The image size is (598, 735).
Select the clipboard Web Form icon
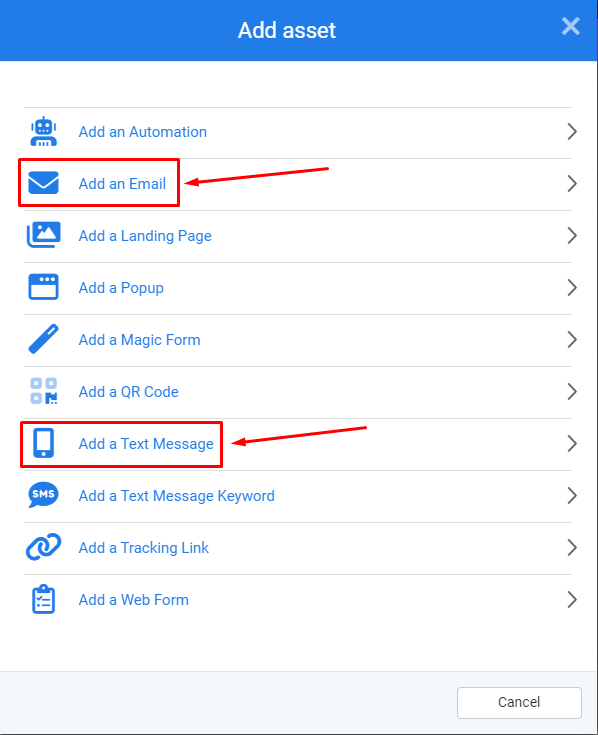pos(44,599)
